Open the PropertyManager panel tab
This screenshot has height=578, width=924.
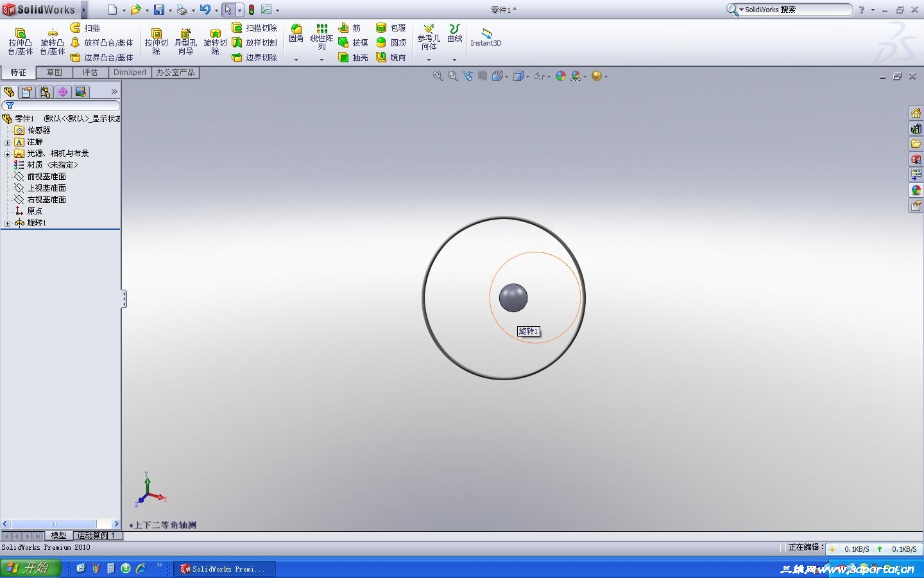tap(27, 92)
